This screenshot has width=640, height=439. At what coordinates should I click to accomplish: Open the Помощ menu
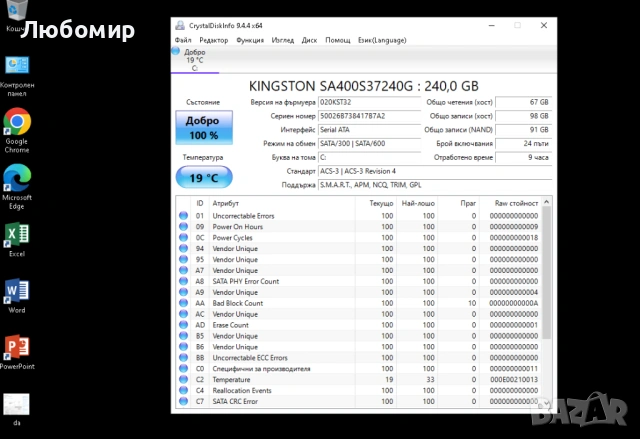coord(338,40)
